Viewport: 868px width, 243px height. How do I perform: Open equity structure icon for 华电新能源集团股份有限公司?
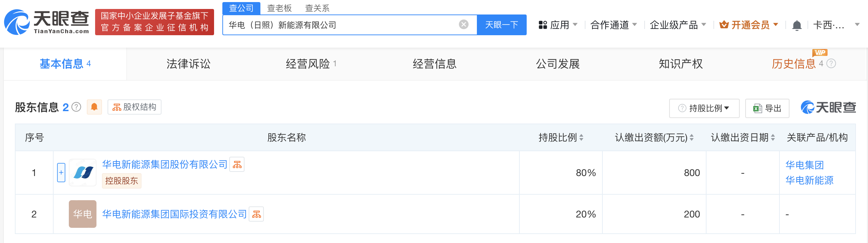pos(237,164)
